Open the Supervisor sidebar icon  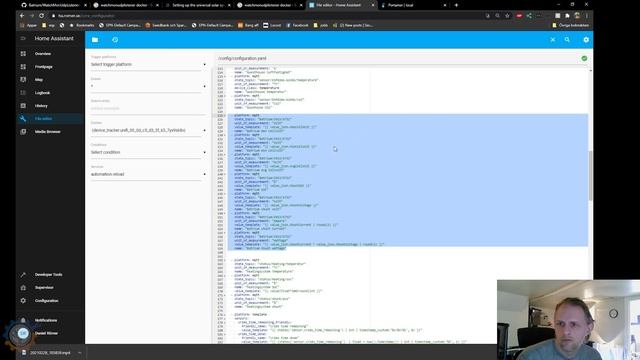click(x=23, y=288)
